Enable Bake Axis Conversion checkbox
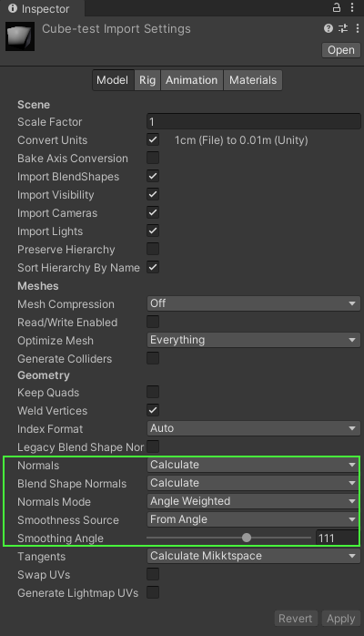Viewport: 364px width, 636px height. coord(153,158)
